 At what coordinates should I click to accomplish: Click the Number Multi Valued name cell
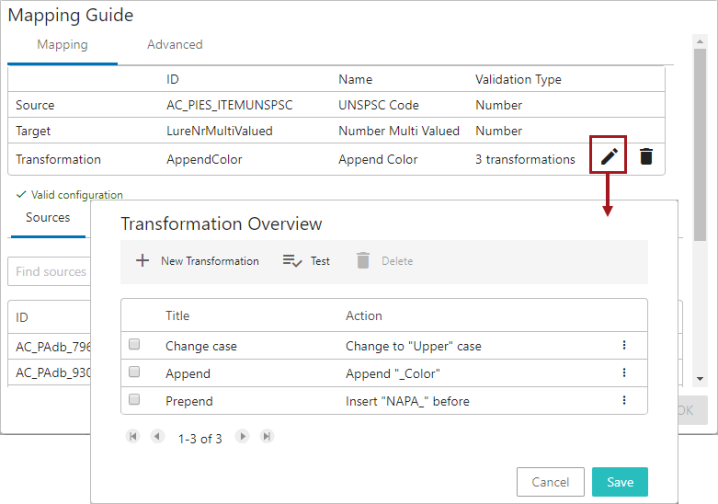399,131
